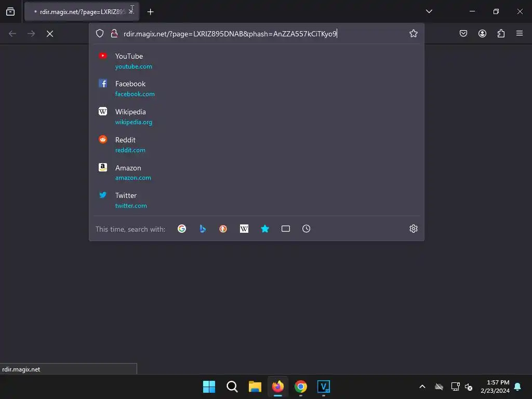This screenshot has width=532, height=399.
Task: Click the facebook.com link text
Action: click(x=135, y=94)
